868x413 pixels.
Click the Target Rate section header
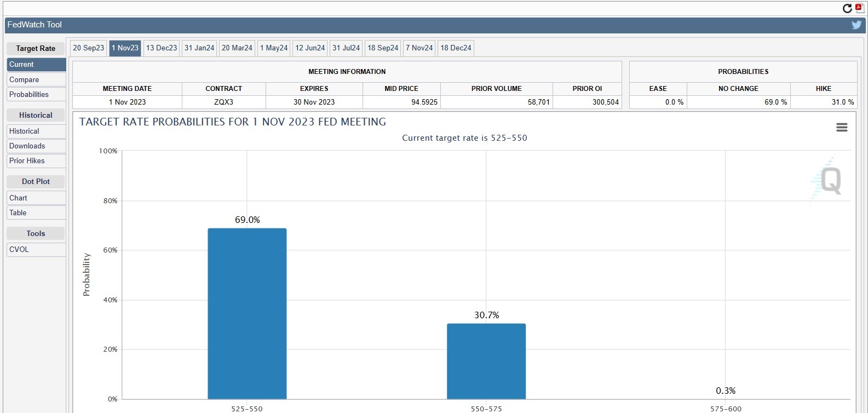click(36, 48)
